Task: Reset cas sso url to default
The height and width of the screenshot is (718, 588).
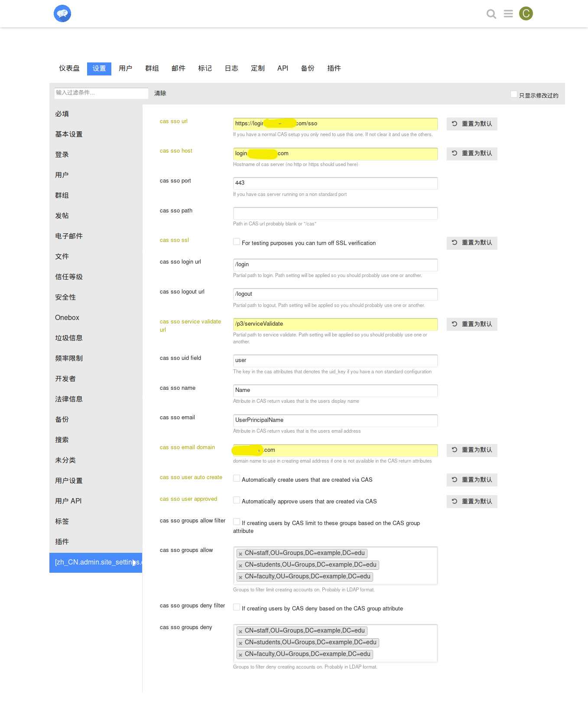Action: (472, 124)
